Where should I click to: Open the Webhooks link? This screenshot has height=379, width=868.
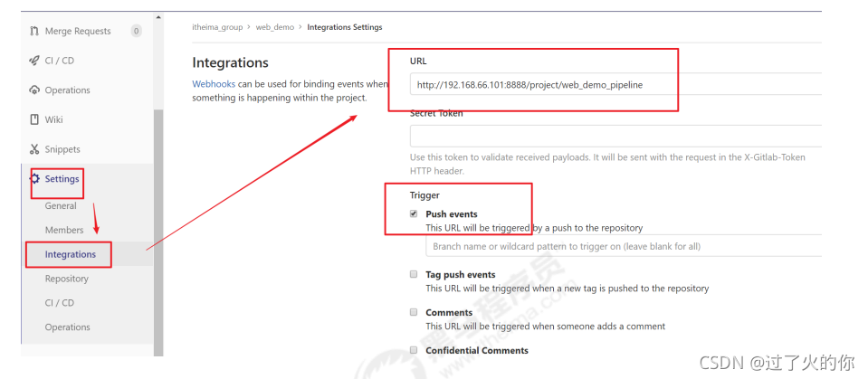pos(214,84)
